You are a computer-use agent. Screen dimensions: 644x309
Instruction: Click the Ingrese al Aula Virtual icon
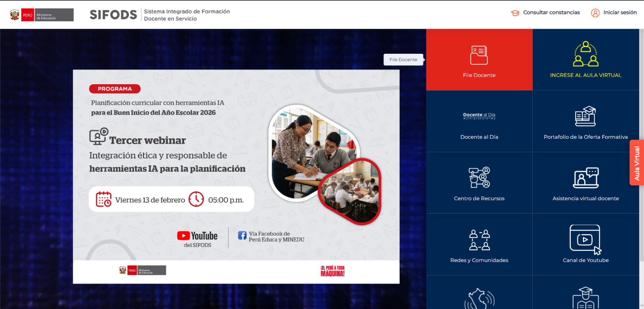585,54
